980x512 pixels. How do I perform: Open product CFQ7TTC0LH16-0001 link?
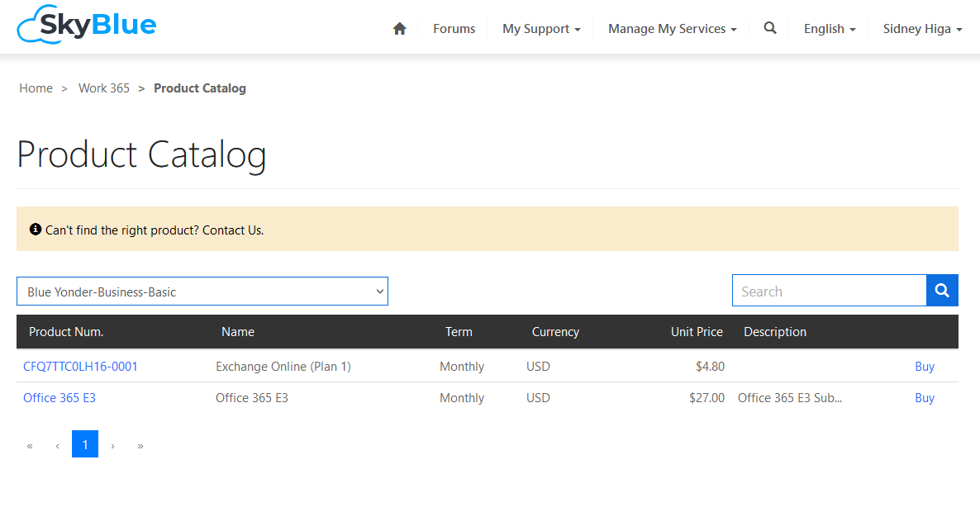pyautogui.click(x=80, y=367)
